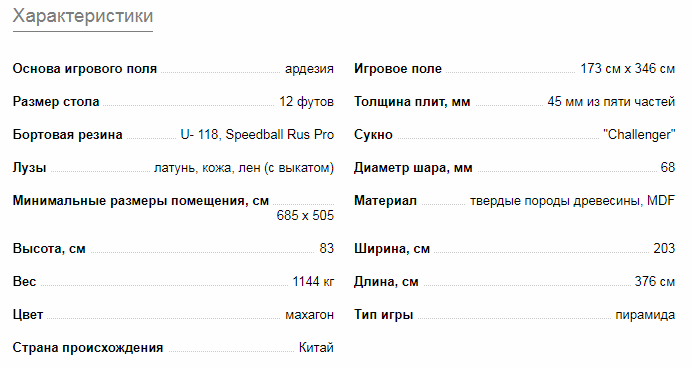Click the Высота, см label
The width and height of the screenshot is (692, 367).
49,249
